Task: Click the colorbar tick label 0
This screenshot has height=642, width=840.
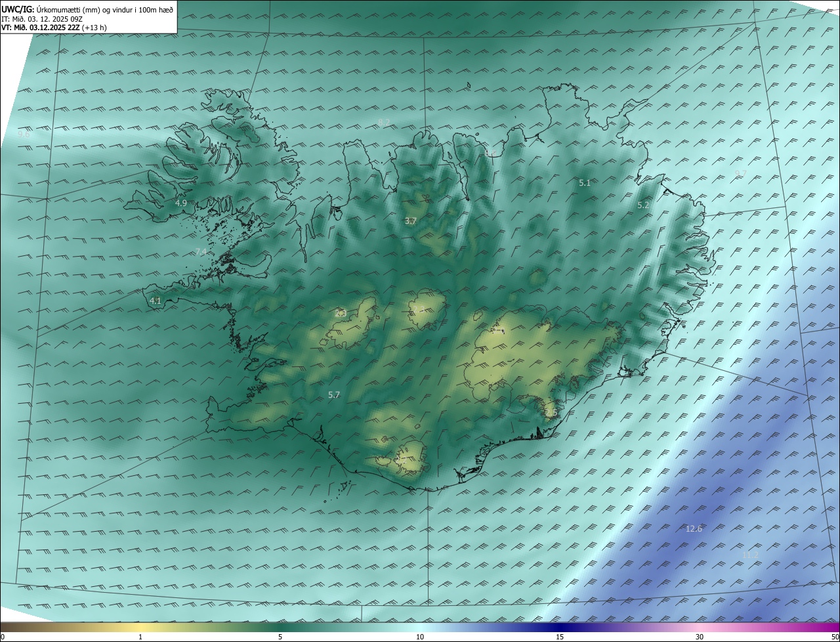Action: point(3,637)
